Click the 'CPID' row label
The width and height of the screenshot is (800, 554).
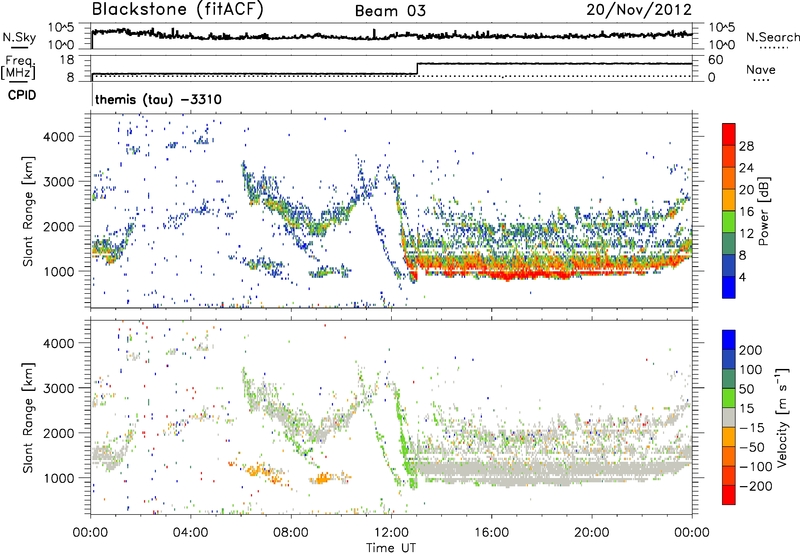click(x=22, y=95)
